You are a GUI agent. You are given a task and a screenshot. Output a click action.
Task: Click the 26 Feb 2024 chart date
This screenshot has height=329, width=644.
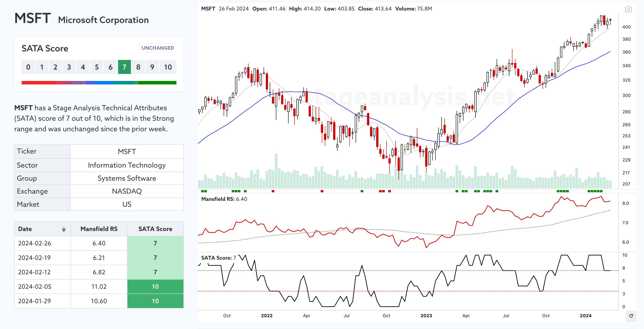(x=234, y=9)
